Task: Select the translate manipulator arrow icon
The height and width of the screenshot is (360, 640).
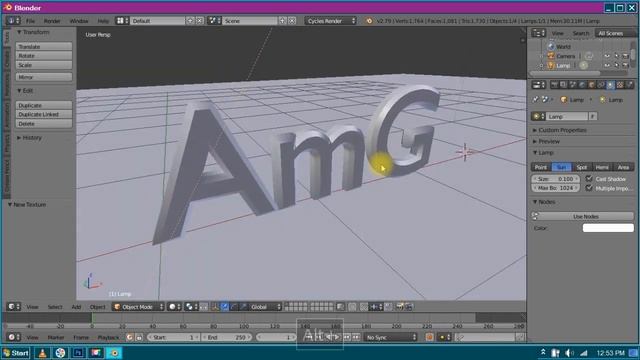Action: [x=224, y=307]
